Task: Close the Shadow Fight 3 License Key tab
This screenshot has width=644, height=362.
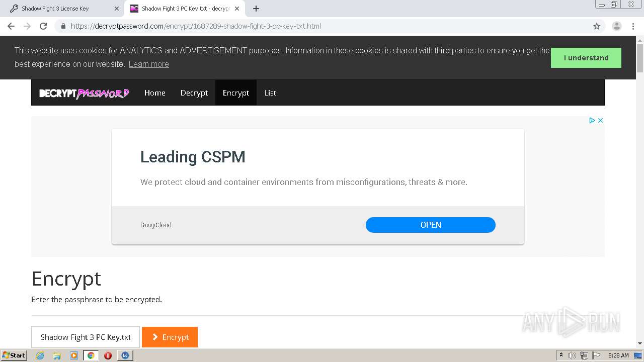Action: point(117,9)
